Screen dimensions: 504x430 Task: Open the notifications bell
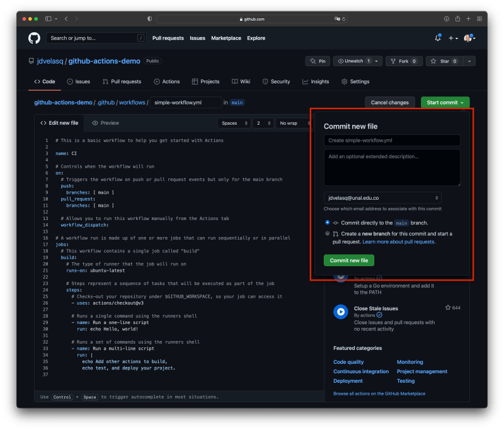438,38
